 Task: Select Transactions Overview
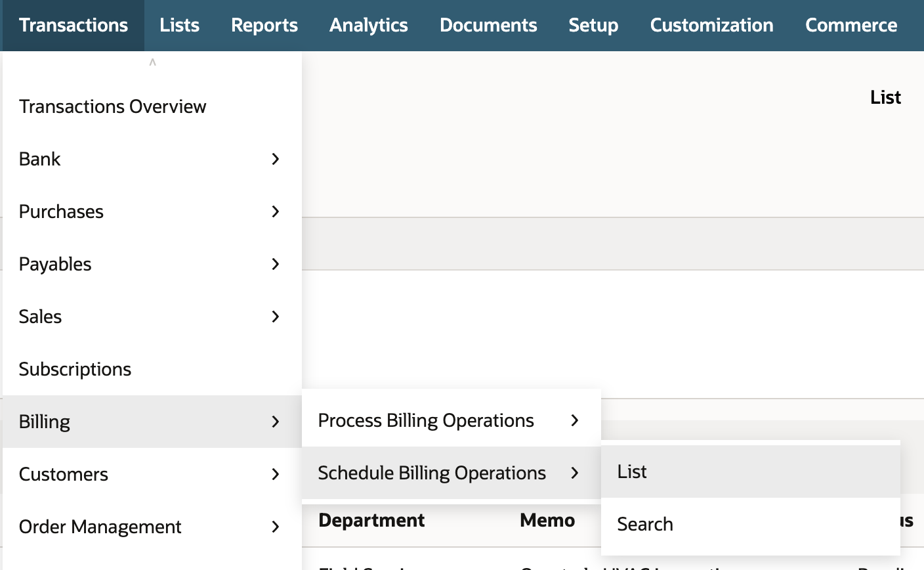pyautogui.click(x=152, y=106)
